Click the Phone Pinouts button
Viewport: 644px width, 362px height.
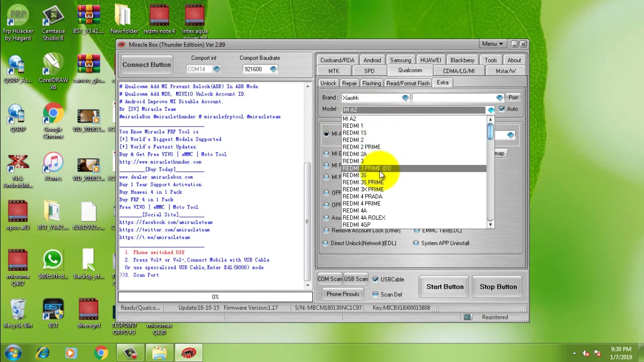click(x=343, y=295)
